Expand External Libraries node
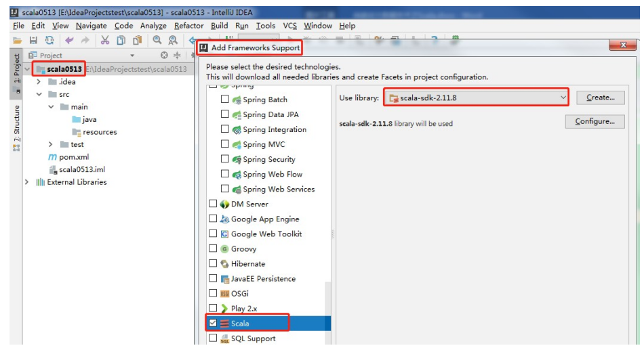Viewport: 644px width, 350px height. [26, 182]
